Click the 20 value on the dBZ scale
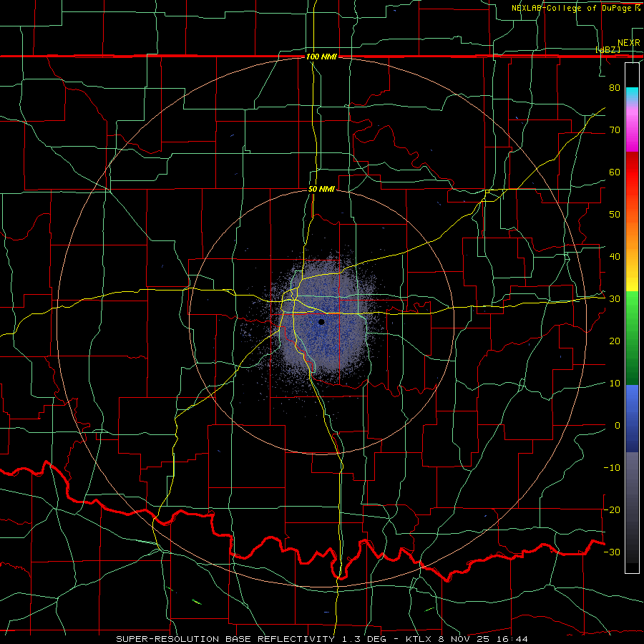This screenshot has width=644, height=644. 615,341
